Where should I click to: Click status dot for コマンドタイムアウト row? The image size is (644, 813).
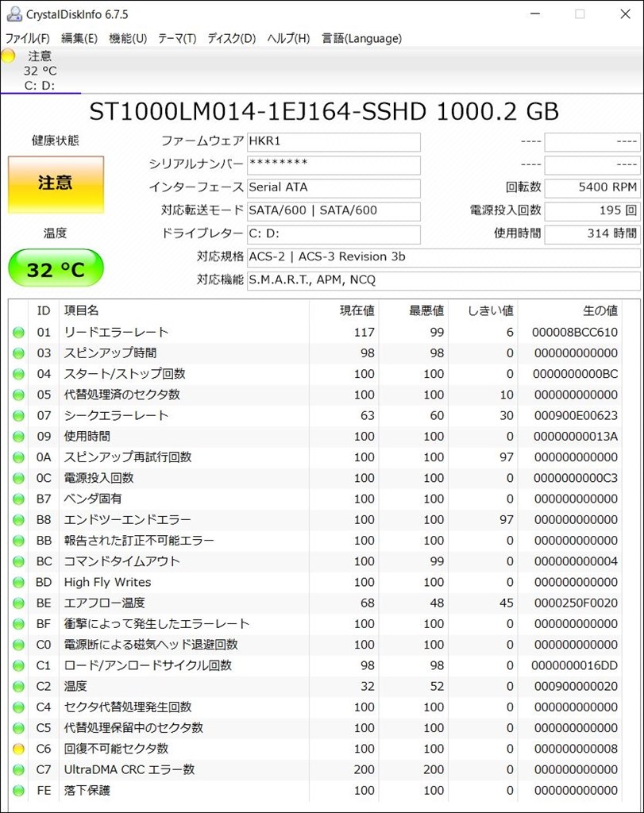19,561
